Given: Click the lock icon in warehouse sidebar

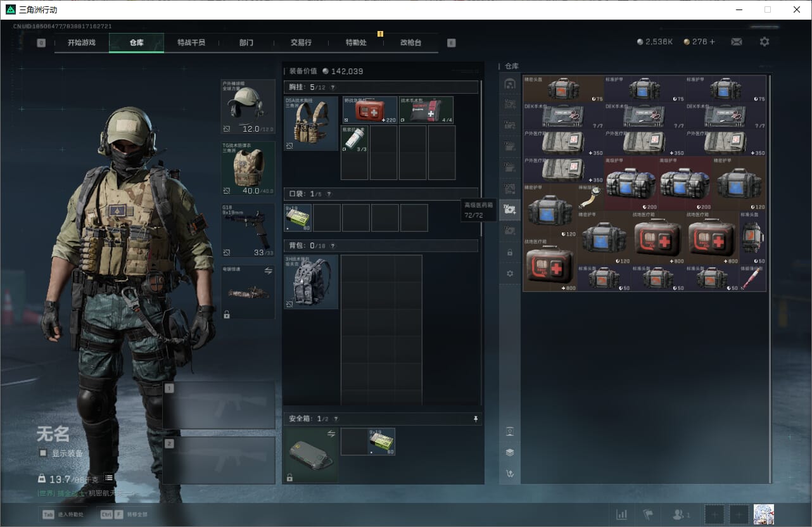Looking at the screenshot, I should [x=510, y=252].
